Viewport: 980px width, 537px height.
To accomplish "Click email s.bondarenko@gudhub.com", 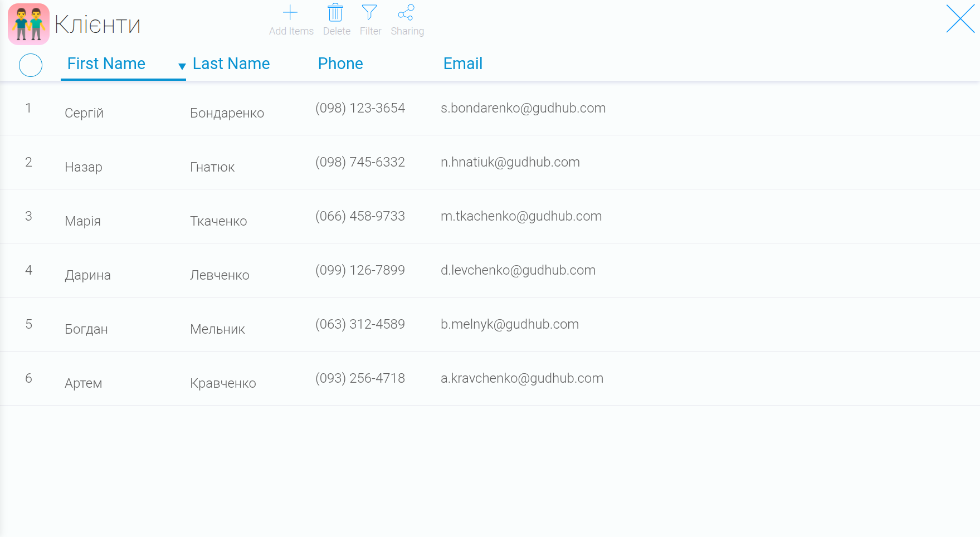I will [523, 108].
